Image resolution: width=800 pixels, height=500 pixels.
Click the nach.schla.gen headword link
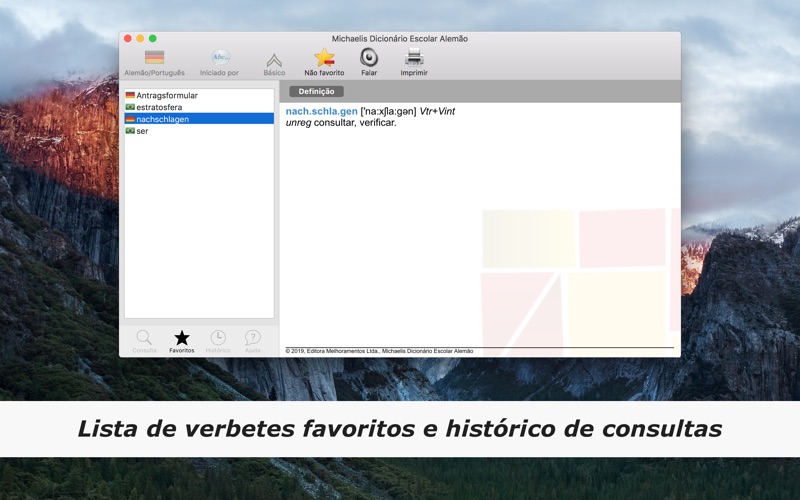tap(321, 111)
